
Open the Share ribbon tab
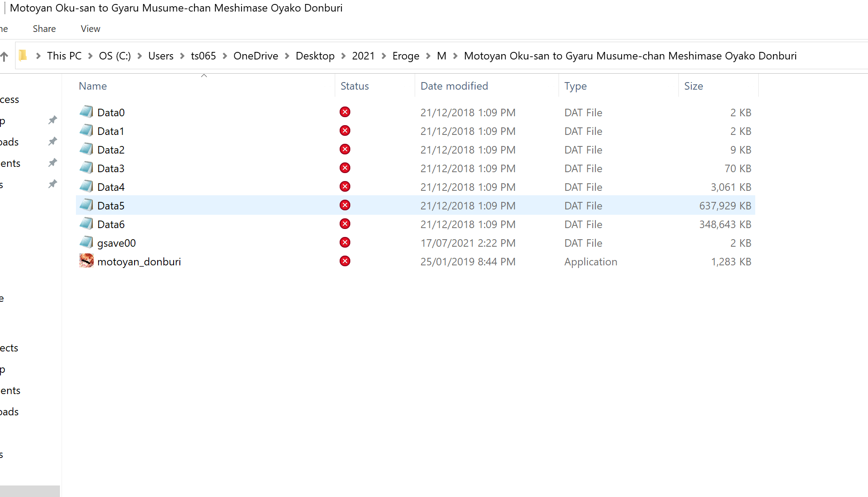tap(44, 29)
